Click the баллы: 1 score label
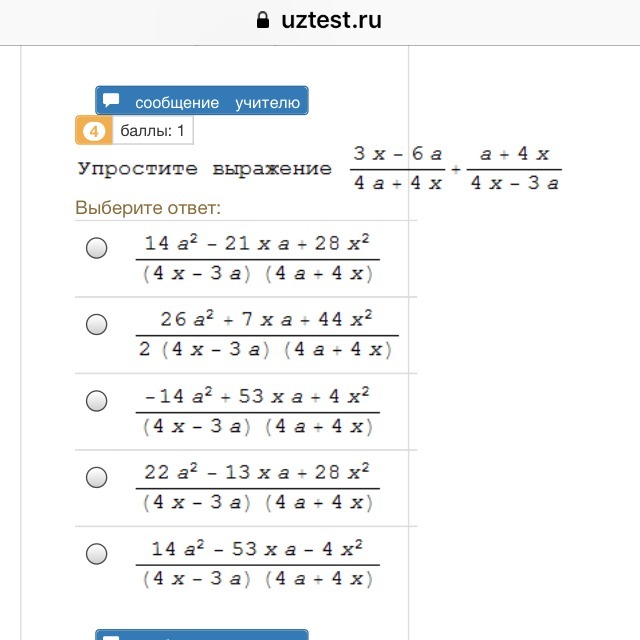Screen dimensions: 640x640 [153, 131]
